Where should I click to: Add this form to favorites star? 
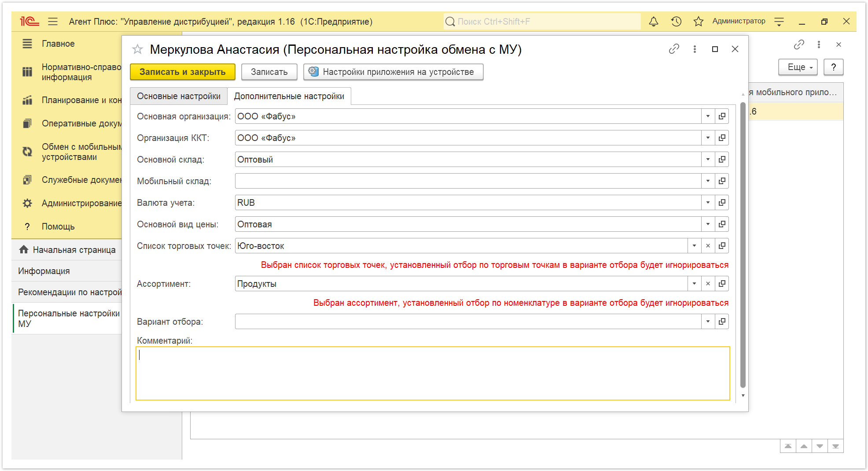[x=138, y=49]
